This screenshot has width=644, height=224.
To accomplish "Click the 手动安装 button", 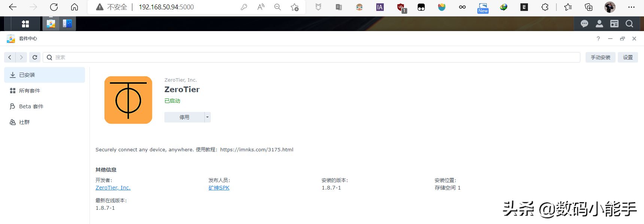I will [x=601, y=57].
